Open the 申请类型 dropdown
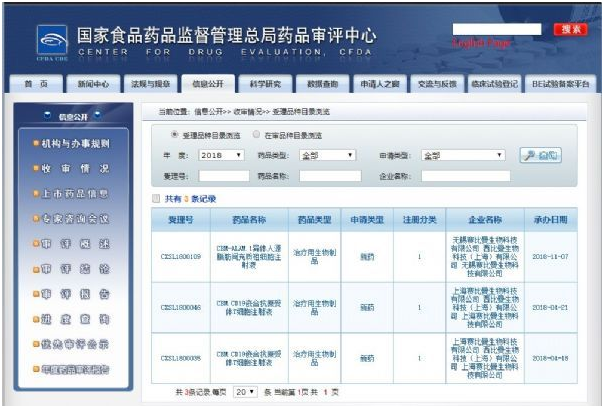604x408 pixels. pyautogui.click(x=463, y=155)
